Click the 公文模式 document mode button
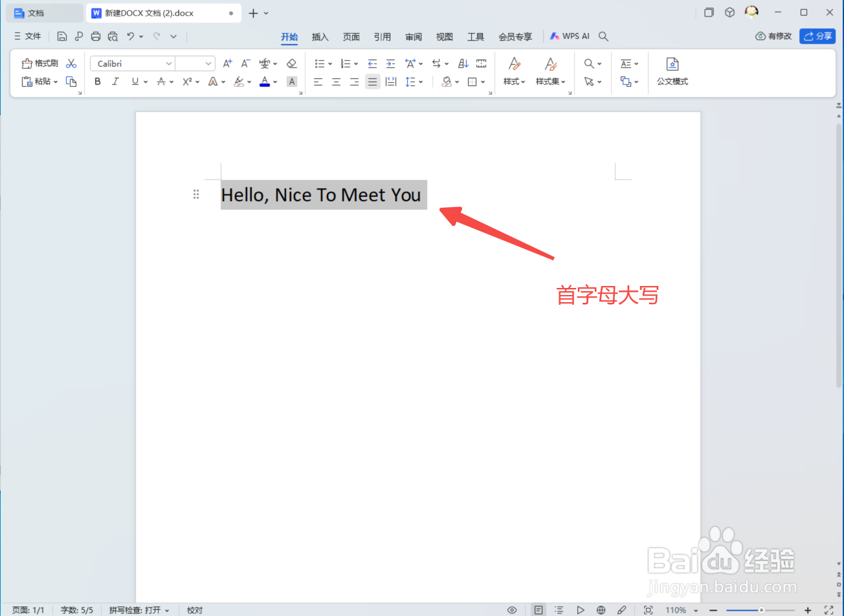Image resolution: width=844 pixels, height=616 pixels. click(672, 71)
